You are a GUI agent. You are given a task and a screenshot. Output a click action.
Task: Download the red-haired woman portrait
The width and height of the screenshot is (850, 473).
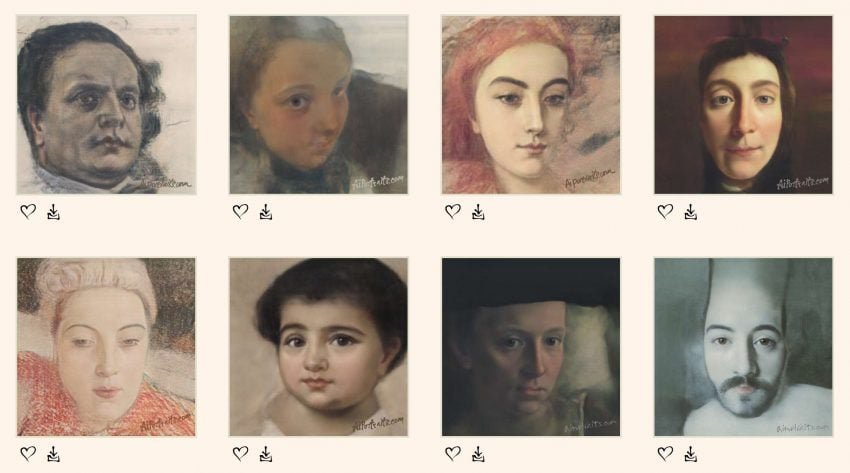pyautogui.click(x=478, y=212)
